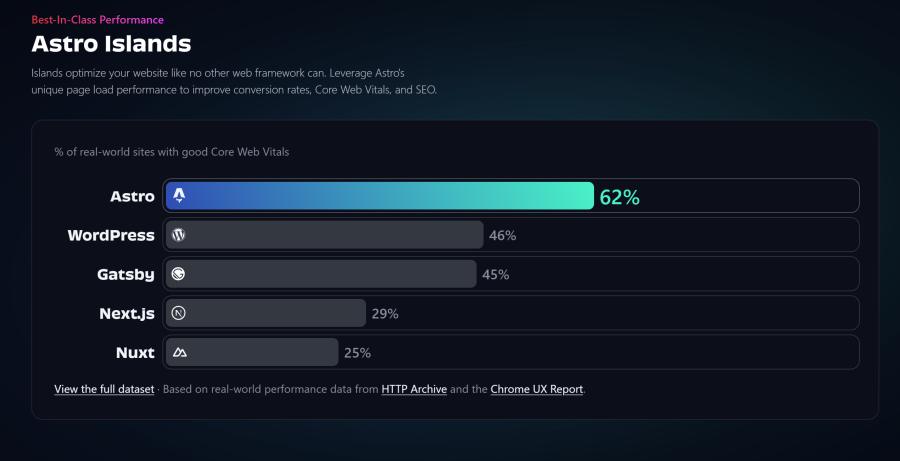Click the Next.js 29% bar
The image size is (900, 461).
[x=266, y=313]
